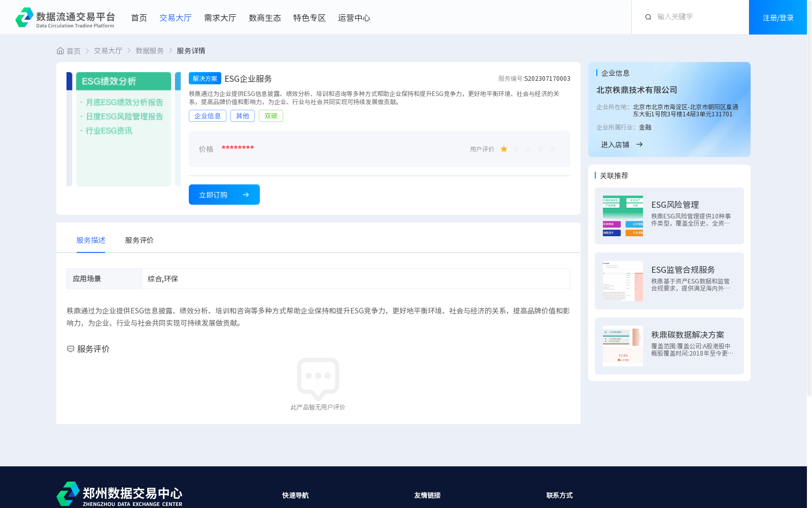Click the fourth user rating star
The width and height of the screenshot is (812, 508).
coord(540,149)
